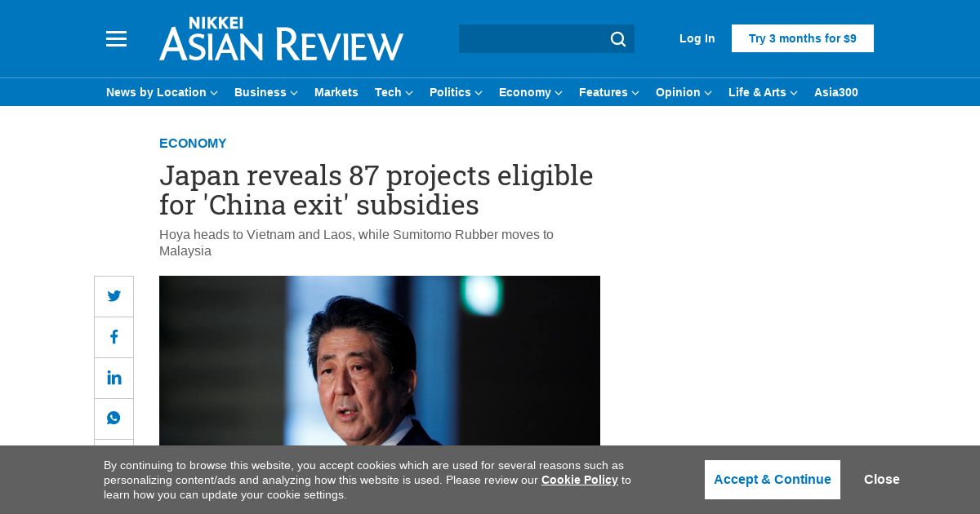Screen dimensions: 980x514
Task: Click the ECONOMY category label
Action: tap(193, 144)
